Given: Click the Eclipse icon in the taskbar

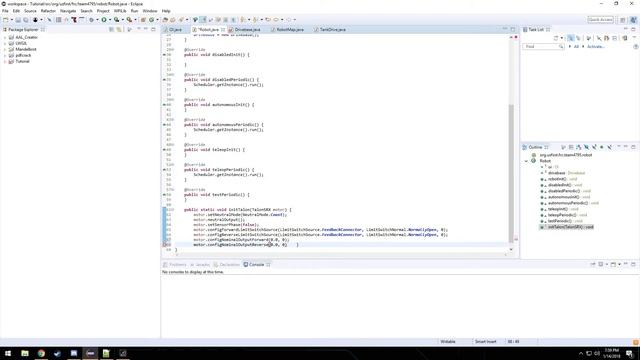Looking at the screenshot, I should (90, 353).
